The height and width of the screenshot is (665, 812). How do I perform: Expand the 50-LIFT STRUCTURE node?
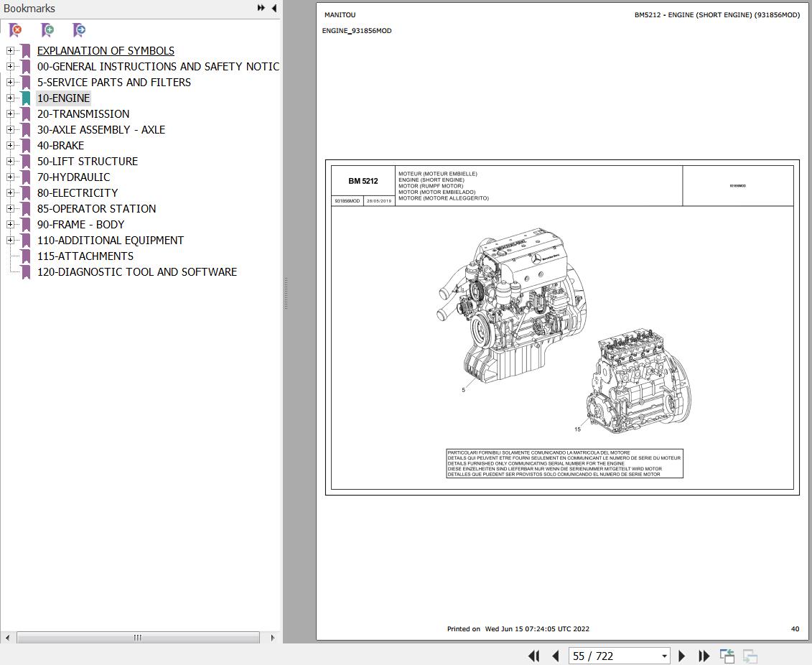10,161
